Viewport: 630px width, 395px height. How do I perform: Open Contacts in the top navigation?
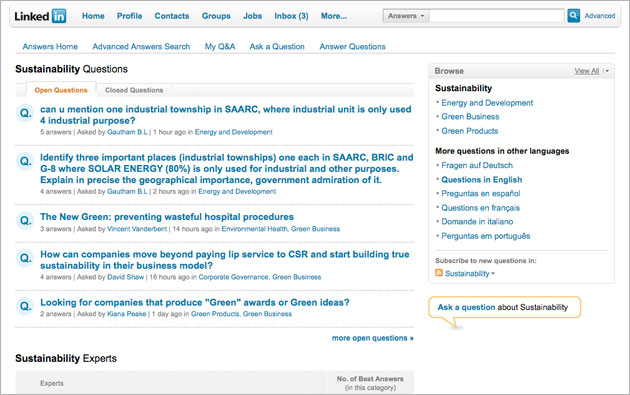(172, 16)
